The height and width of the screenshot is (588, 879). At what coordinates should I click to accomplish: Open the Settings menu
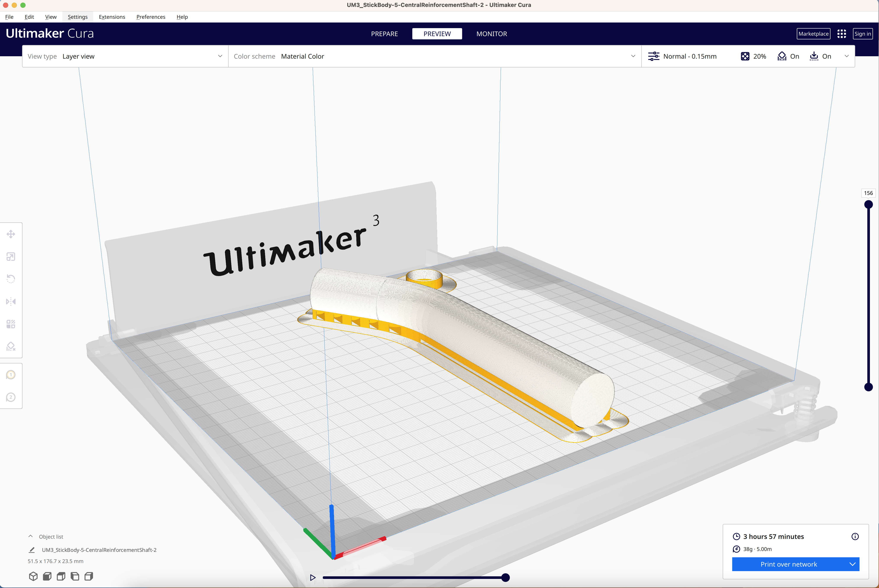[78, 17]
